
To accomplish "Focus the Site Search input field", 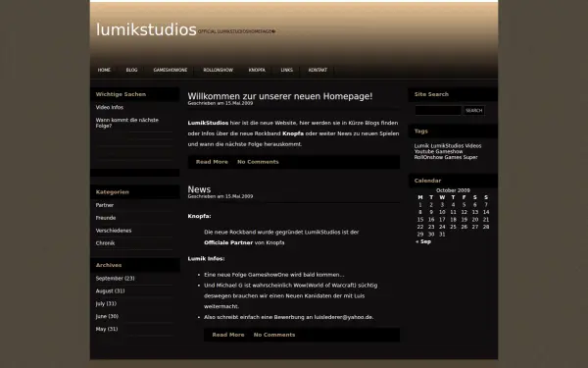I will tap(438, 110).
